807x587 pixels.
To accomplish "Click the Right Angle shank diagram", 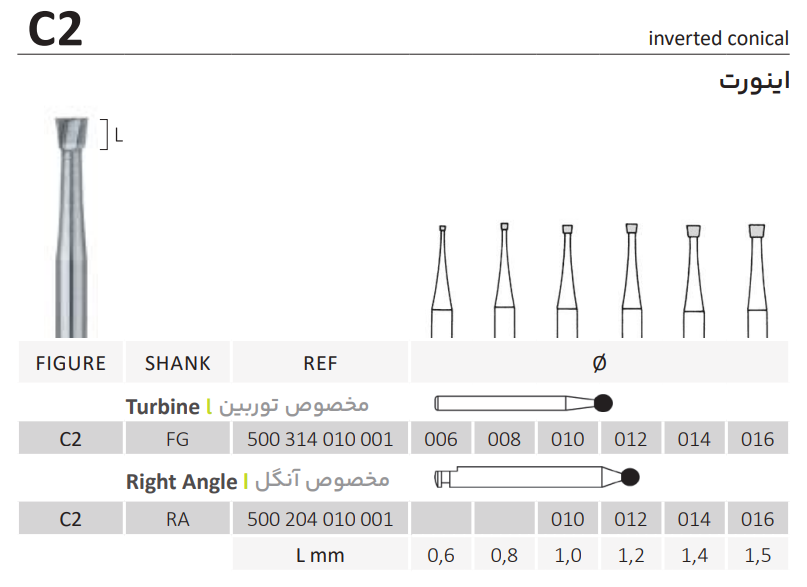I will point(537,477).
